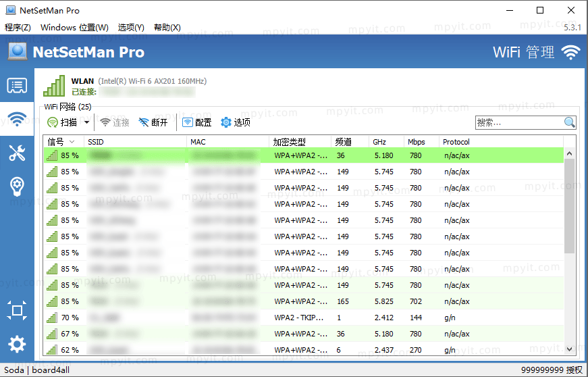This screenshot has width=588, height=377.
Task: Click the 999999999 授权 license status
Action: click(552, 370)
